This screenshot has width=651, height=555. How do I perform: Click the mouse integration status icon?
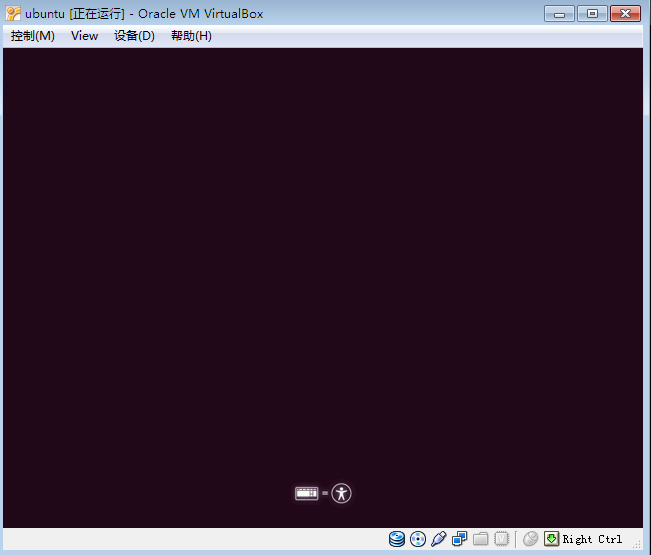pos(531,539)
